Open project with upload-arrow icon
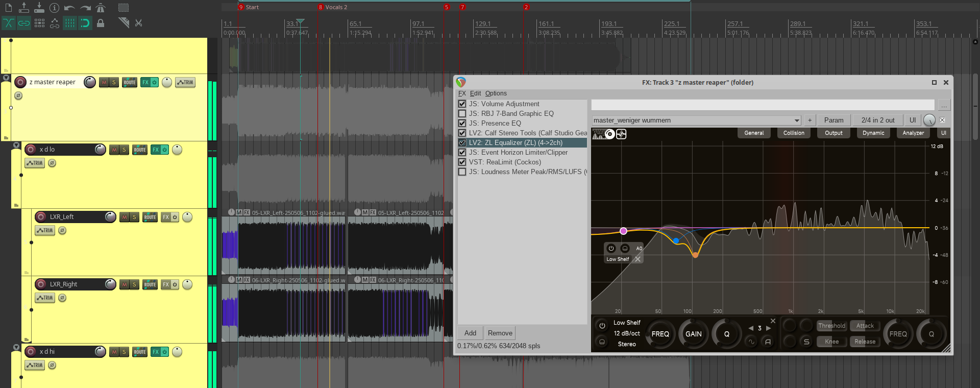Viewport: 980px width, 388px height. (x=23, y=8)
